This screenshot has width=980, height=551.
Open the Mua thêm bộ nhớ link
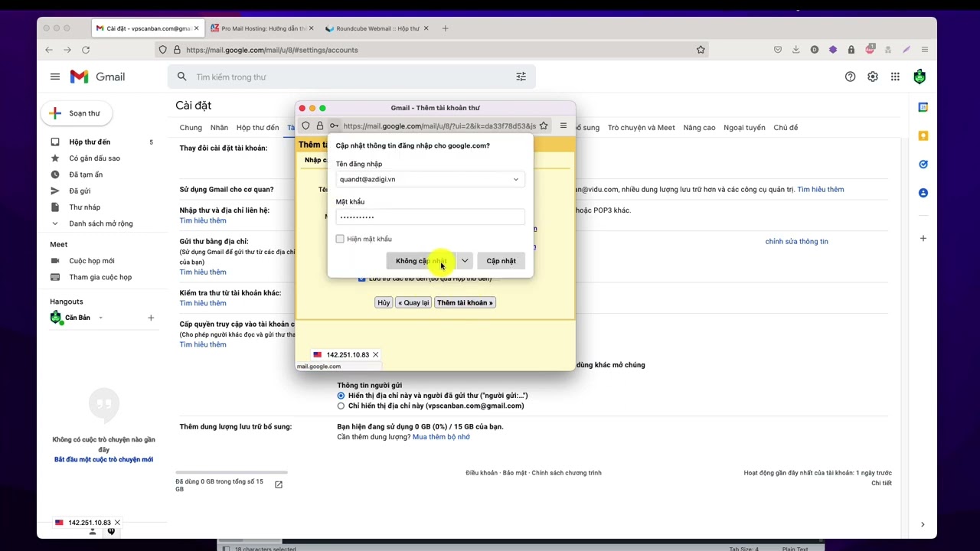(x=441, y=437)
